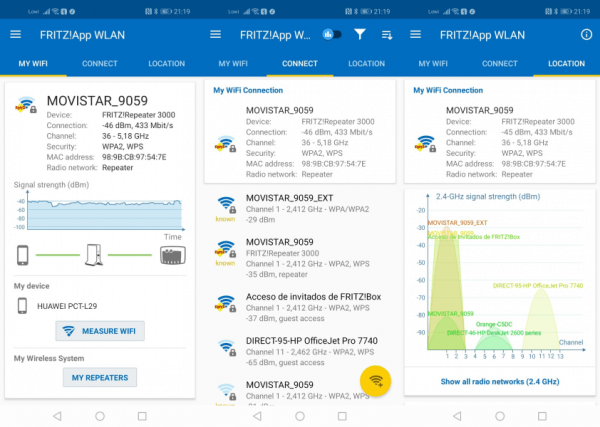Screen dimensions: 600x427
Task: Tap My WiFi Connection heading in Connect screen
Action: point(248,90)
